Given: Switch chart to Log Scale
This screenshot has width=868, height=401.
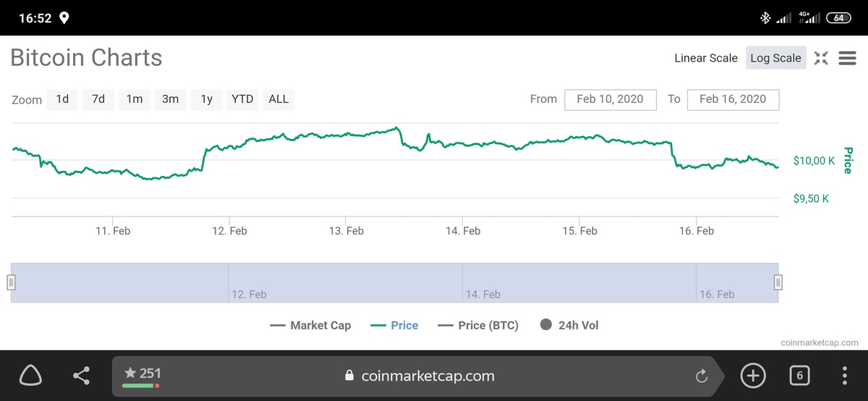Looking at the screenshot, I should pyautogui.click(x=775, y=59).
